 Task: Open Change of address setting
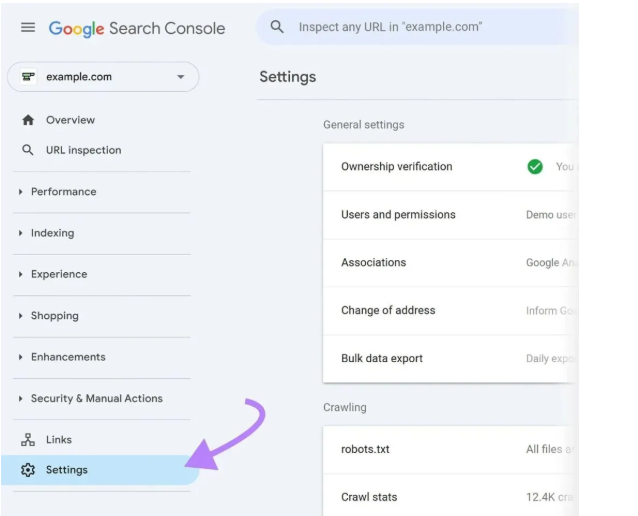tap(388, 310)
